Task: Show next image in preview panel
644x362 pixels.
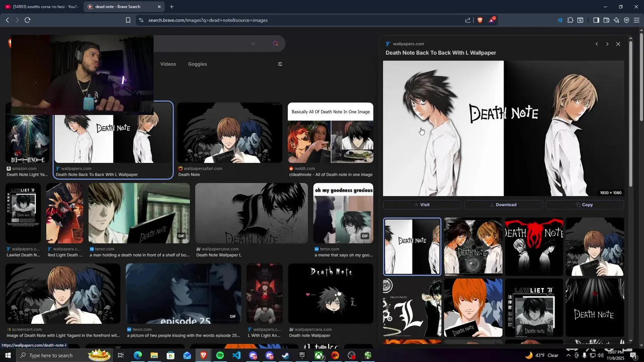Action: coord(607,44)
